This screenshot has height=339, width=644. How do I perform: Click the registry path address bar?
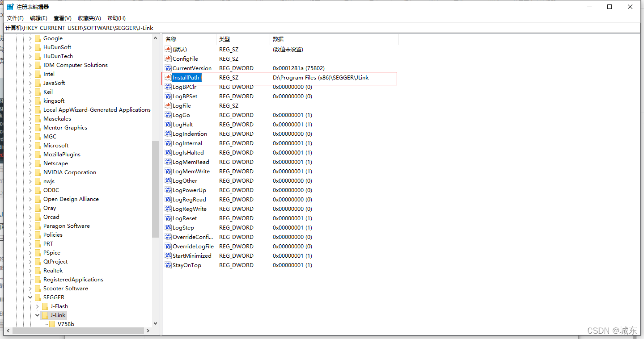[322, 28]
